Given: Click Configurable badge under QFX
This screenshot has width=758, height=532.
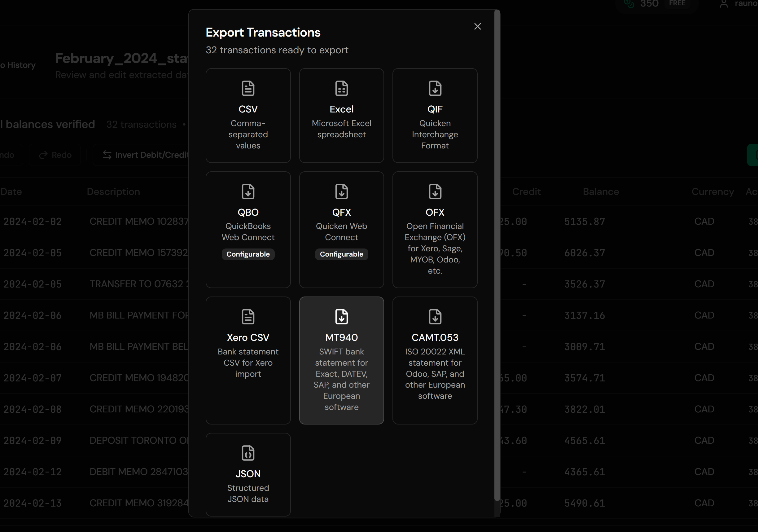Looking at the screenshot, I should 341,254.
